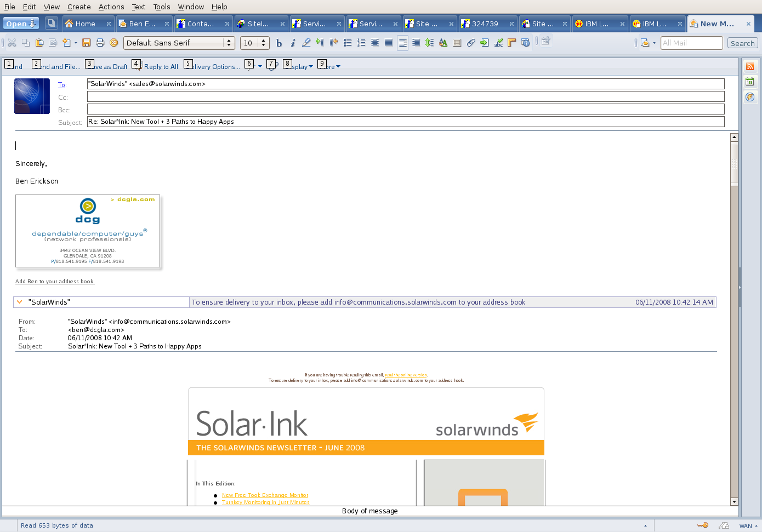
Task: Toggle right alignment
Action: coord(416,43)
